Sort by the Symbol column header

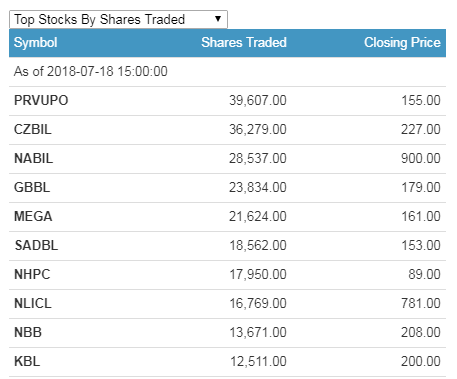tap(35, 43)
